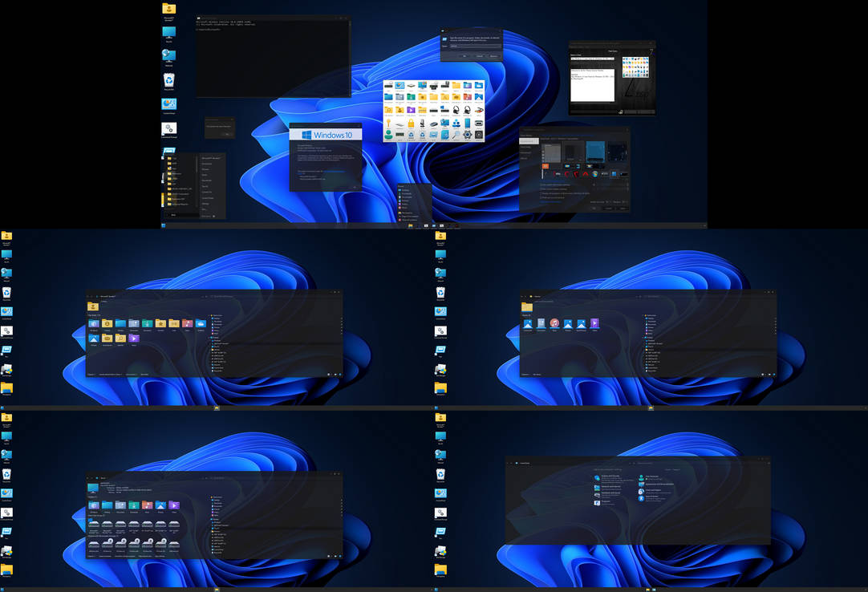Click OK in the About Windows 10 dialog

tap(355, 187)
